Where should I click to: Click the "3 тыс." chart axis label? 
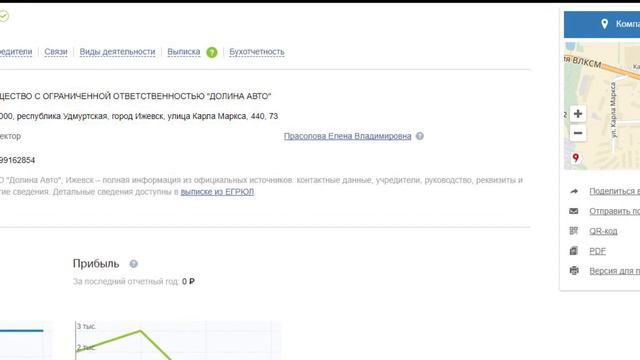point(87,327)
